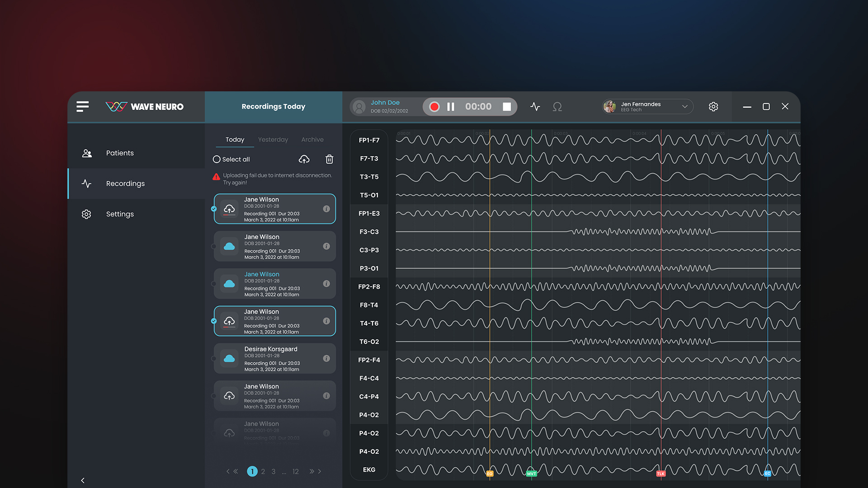Image resolution: width=868 pixels, height=488 pixels.
Task: Expand the Jen Fernandes user dropdown
Action: (685, 107)
